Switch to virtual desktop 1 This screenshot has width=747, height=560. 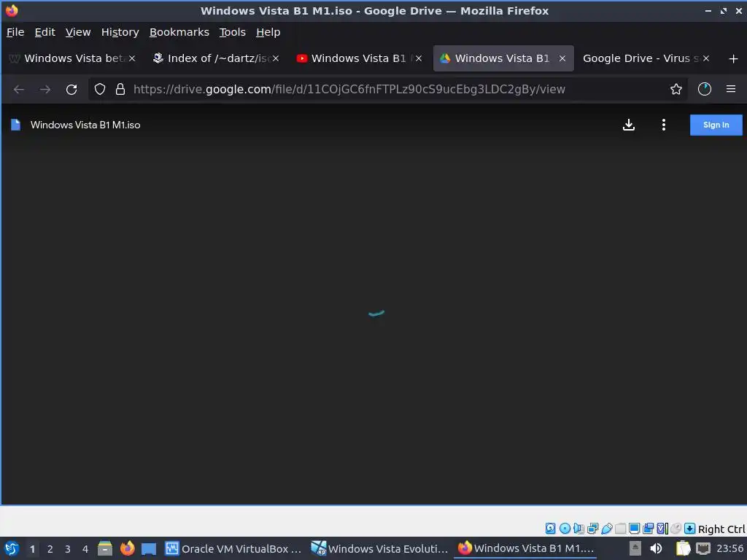coord(32,549)
